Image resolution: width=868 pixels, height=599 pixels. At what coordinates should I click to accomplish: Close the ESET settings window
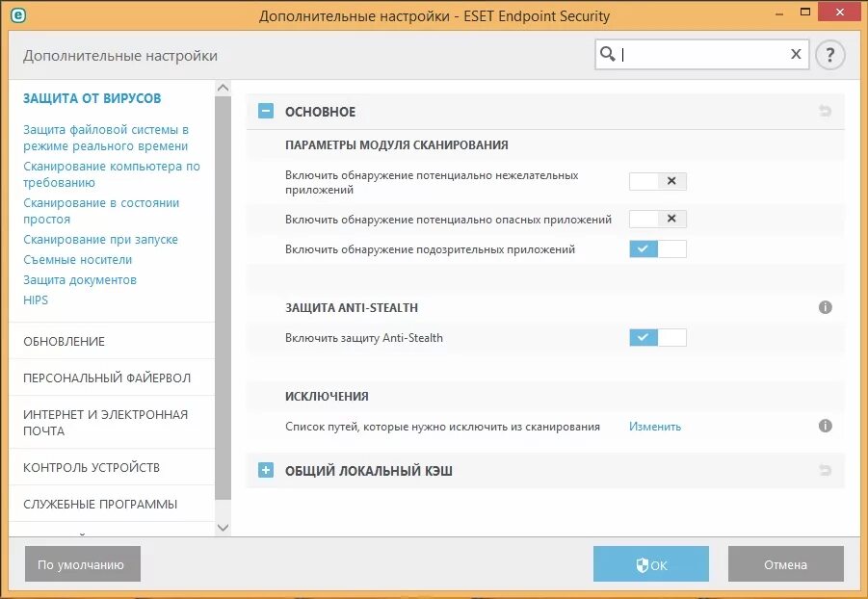(840, 13)
